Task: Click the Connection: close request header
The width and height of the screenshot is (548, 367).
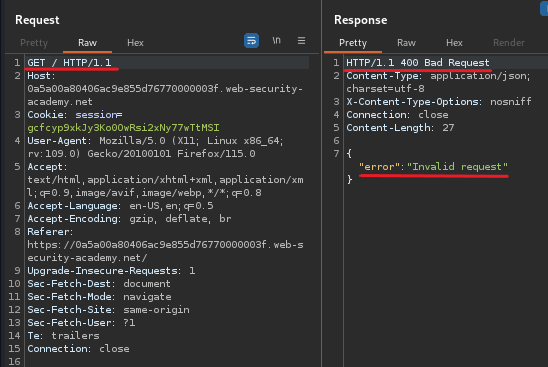Action: pos(78,349)
